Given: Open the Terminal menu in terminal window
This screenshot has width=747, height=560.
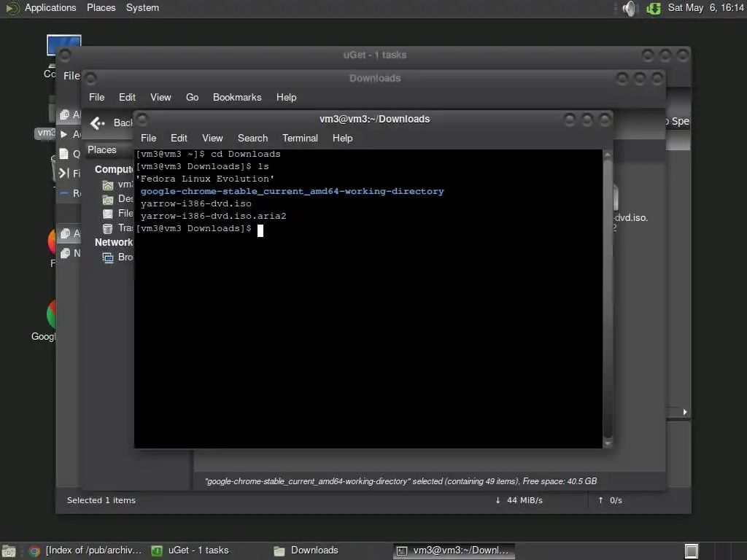Looking at the screenshot, I should [300, 138].
